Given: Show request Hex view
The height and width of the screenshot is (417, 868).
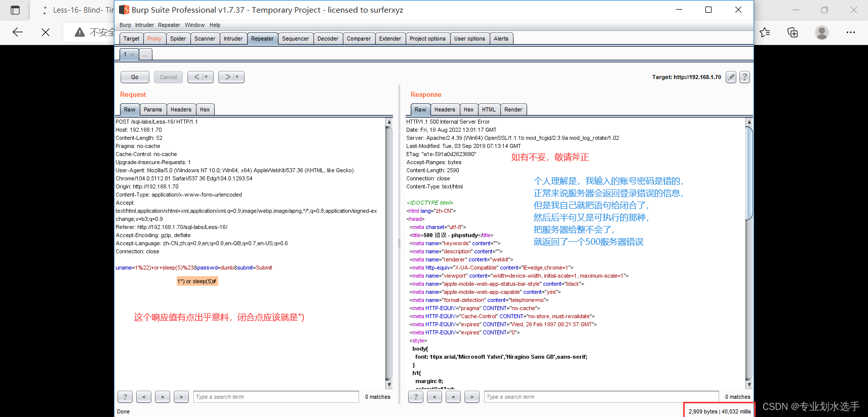Looking at the screenshot, I should tap(205, 109).
